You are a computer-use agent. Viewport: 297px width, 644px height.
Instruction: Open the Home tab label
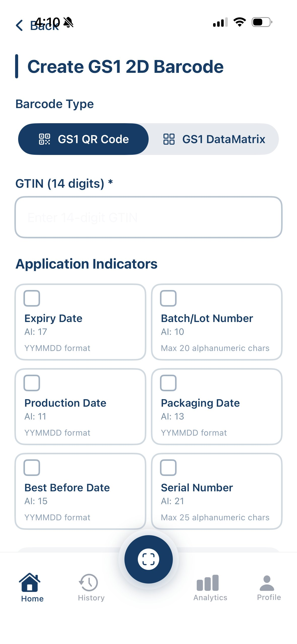[32, 599]
